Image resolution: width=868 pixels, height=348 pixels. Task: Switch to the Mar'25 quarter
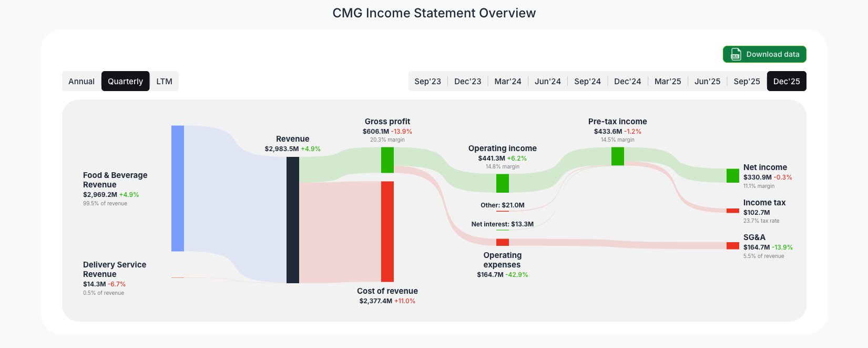point(668,81)
